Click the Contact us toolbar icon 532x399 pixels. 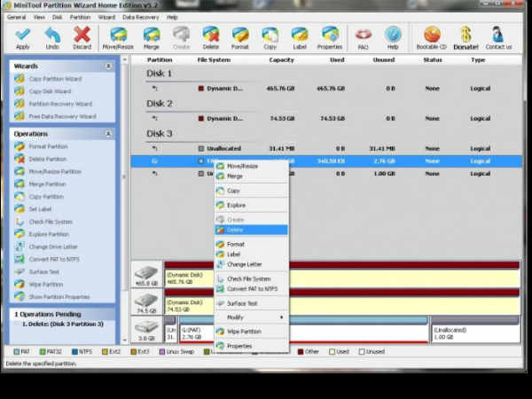click(498, 38)
